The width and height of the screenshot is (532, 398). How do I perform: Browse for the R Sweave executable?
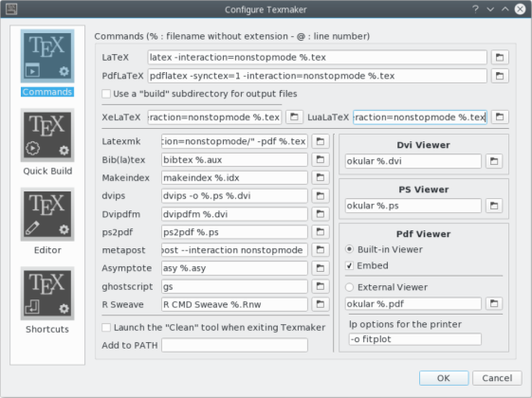pos(321,304)
